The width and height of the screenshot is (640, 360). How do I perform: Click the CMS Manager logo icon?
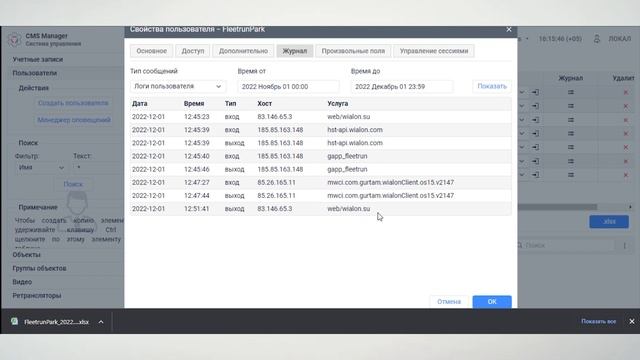pos(15,40)
